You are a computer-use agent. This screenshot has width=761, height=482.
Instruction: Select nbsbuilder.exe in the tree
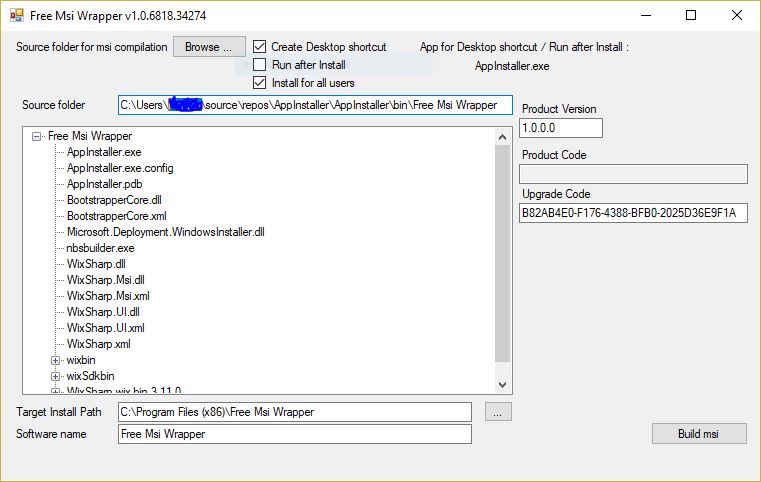point(100,248)
